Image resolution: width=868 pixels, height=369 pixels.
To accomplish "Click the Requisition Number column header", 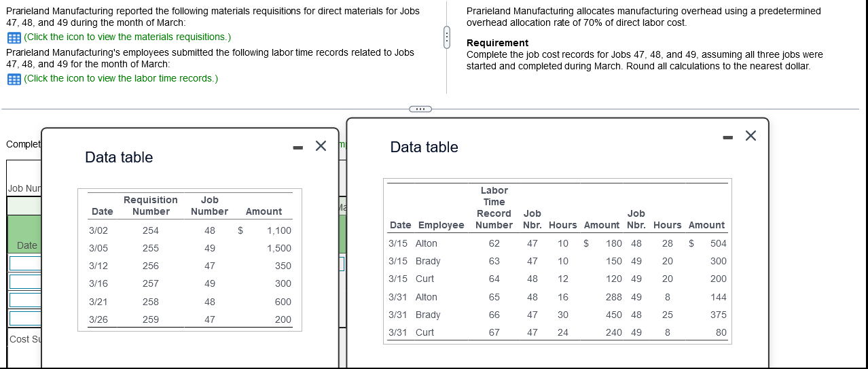I will coord(151,206).
